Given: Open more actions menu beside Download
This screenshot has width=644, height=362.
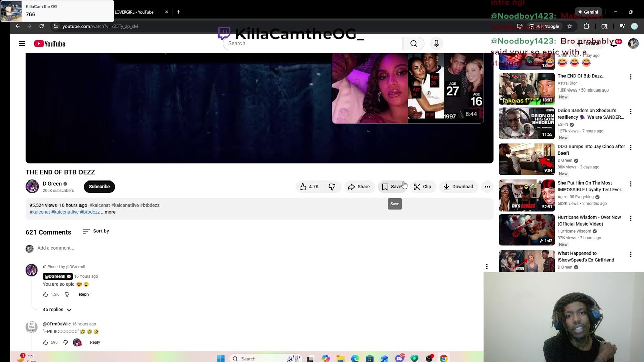Looking at the screenshot, I should click(487, 187).
